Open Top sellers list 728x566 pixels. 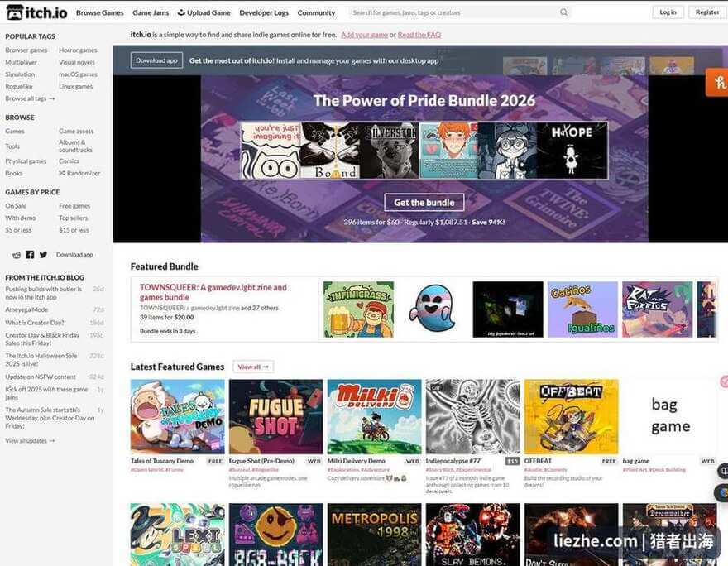74,218
